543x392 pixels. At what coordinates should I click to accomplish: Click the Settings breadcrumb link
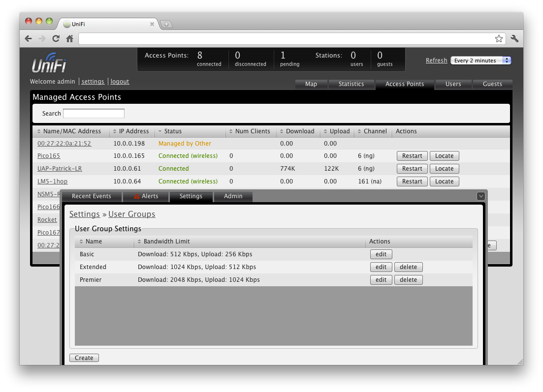(x=85, y=214)
